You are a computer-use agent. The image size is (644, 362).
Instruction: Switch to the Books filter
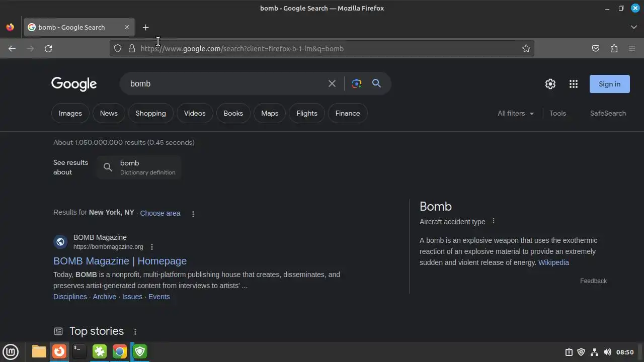coord(233,113)
